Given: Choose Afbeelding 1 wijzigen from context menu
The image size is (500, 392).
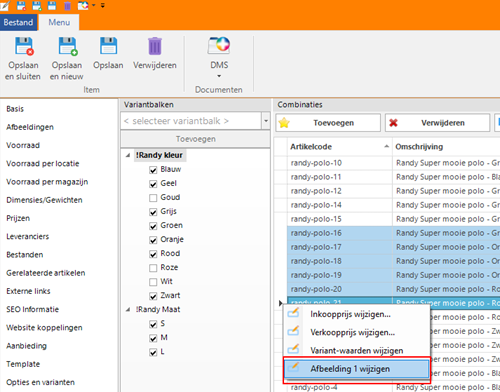Looking at the screenshot, I should click(357, 369).
